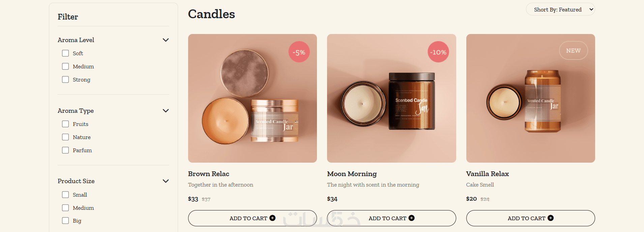The width and height of the screenshot is (644, 232).
Task: Click plus icon on Vanilla Relax cart button
Action: click(x=551, y=218)
